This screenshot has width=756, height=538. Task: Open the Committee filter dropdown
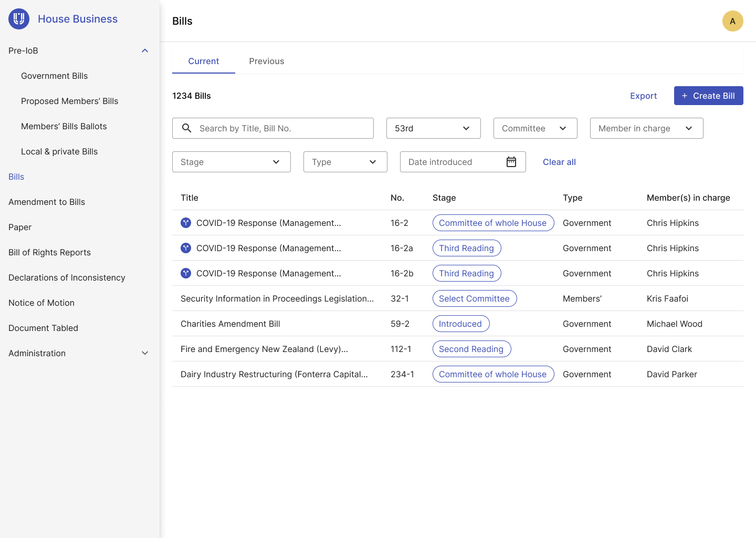pyautogui.click(x=535, y=128)
